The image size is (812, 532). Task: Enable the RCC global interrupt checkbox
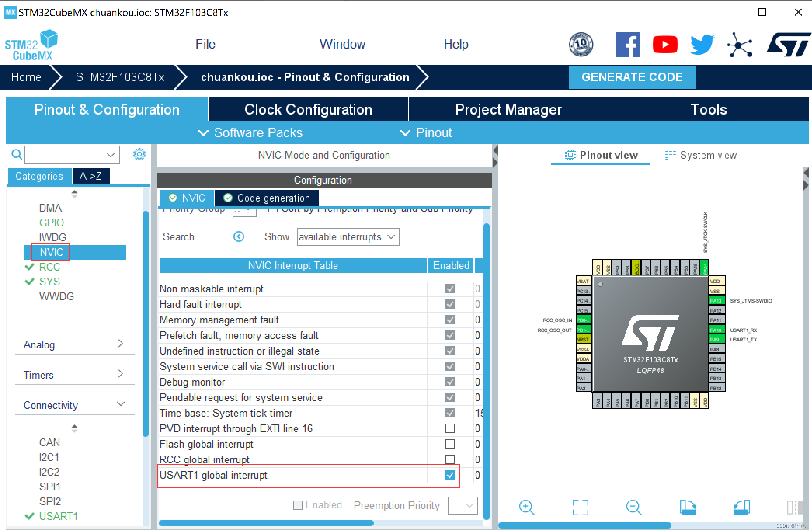coord(450,459)
